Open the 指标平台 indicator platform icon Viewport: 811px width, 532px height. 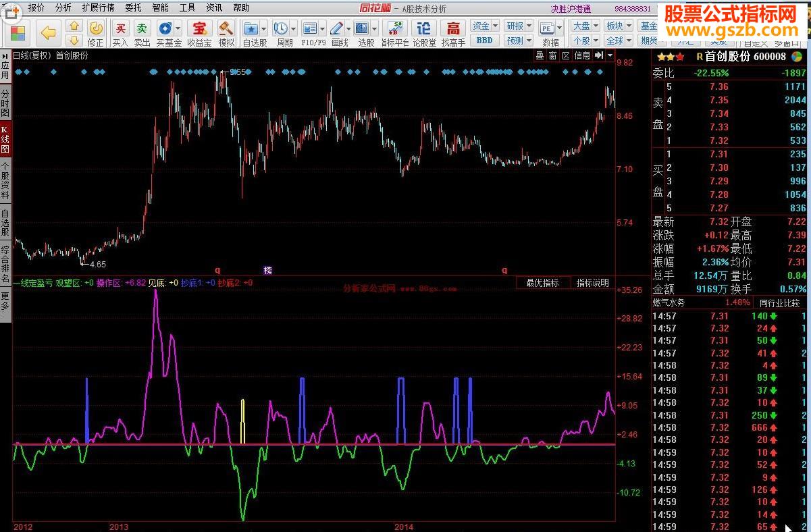click(395, 28)
